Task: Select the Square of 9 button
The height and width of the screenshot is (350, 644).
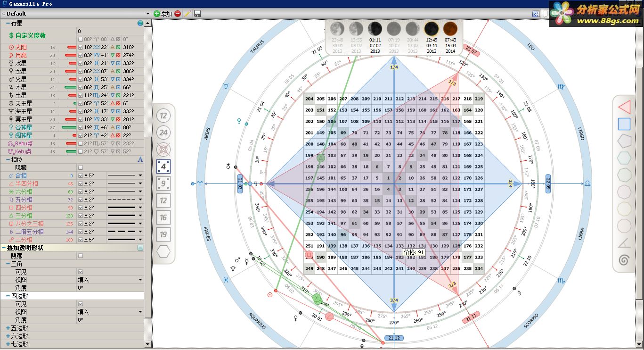Action: coord(163,183)
